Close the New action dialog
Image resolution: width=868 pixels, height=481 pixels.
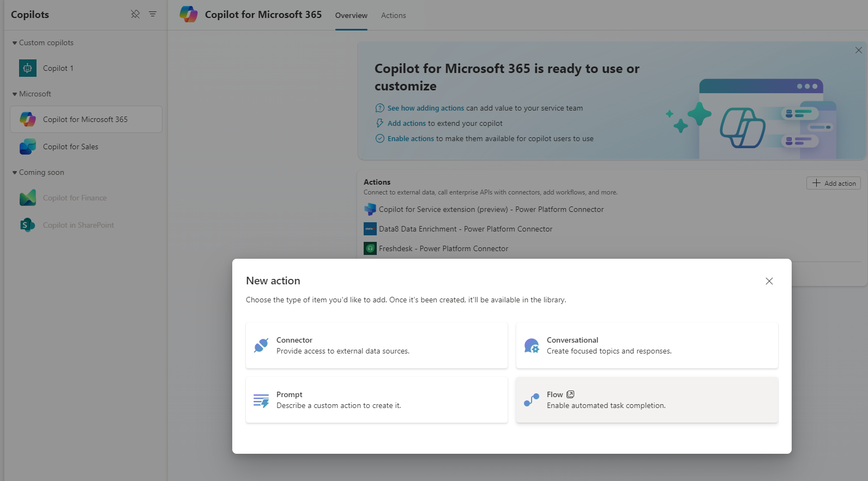(769, 281)
